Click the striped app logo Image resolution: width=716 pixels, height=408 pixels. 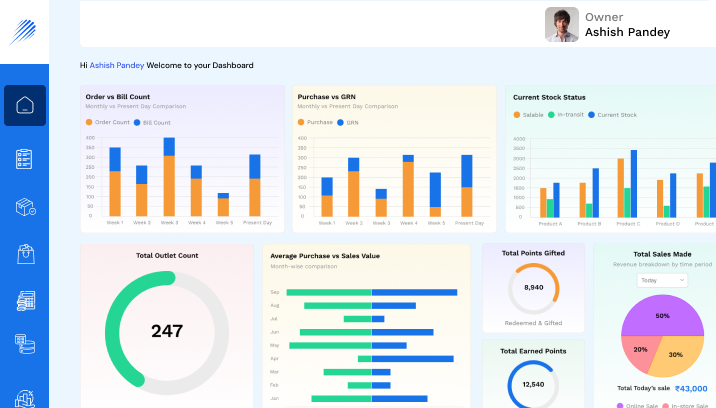[23, 32]
